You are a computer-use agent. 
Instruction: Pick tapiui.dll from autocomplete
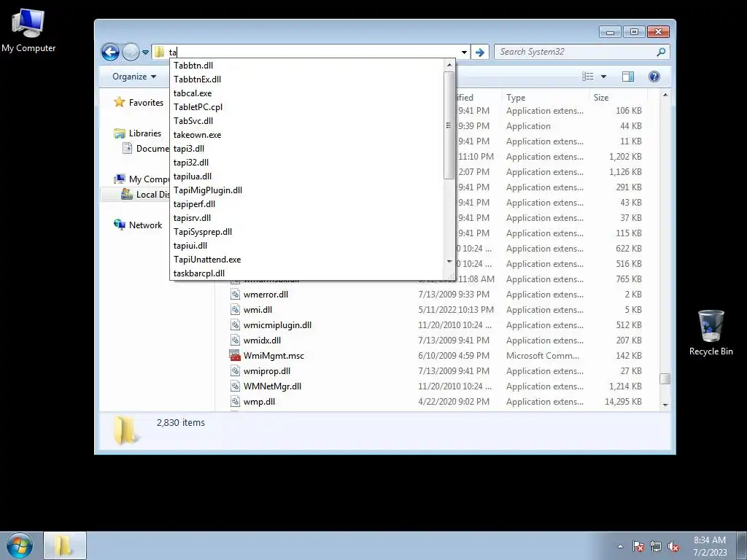pyautogui.click(x=307, y=245)
